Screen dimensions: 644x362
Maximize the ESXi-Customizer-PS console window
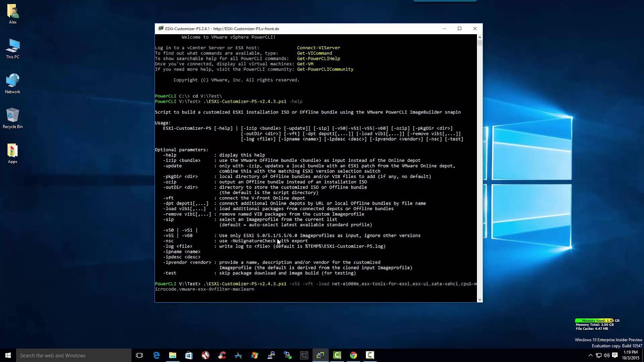coord(459,29)
